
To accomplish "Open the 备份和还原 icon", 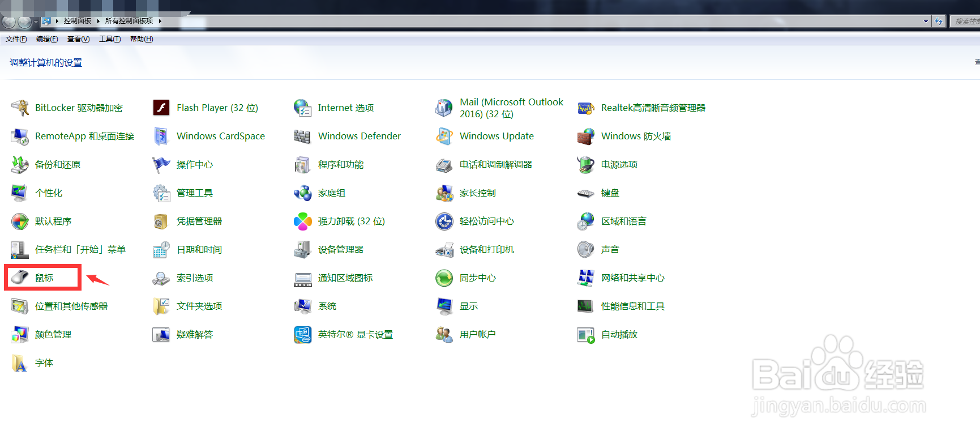I will point(20,164).
